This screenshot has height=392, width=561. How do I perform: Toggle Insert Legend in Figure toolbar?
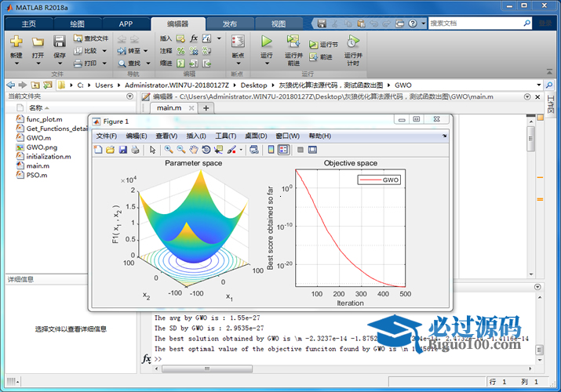click(283, 150)
